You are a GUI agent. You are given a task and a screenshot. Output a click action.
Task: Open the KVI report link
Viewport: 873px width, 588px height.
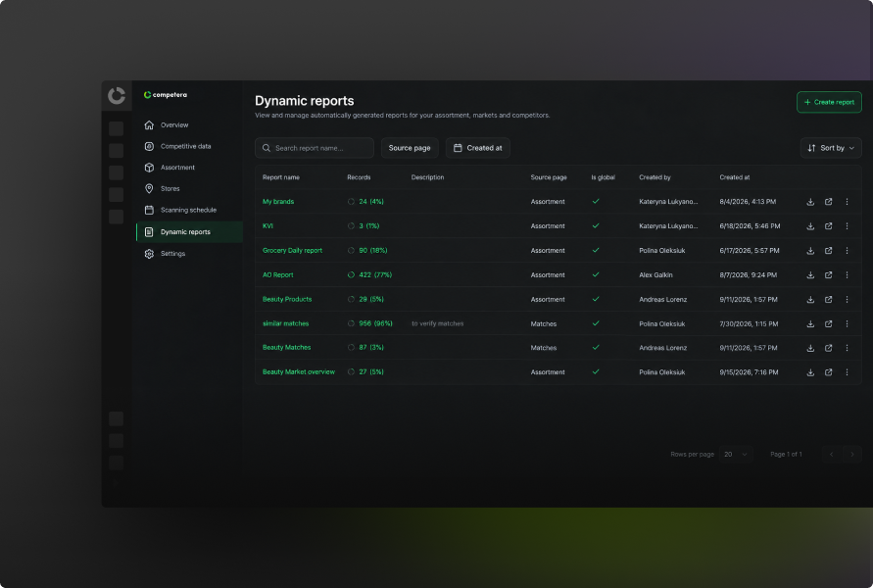267,226
